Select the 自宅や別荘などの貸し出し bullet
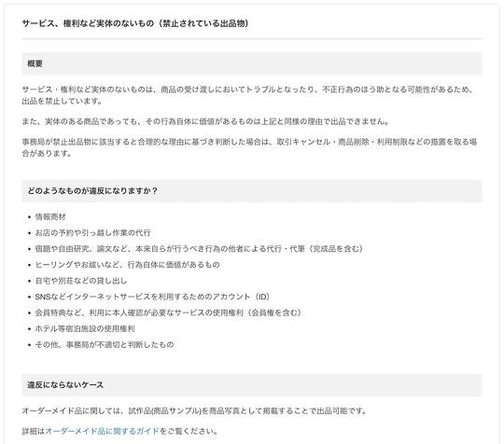Viewport: 504px width, 444px height. click(x=81, y=281)
